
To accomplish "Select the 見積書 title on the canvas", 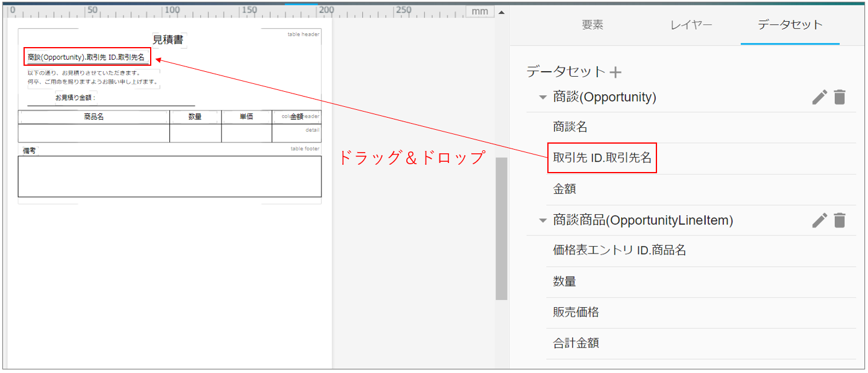I will click(168, 40).
